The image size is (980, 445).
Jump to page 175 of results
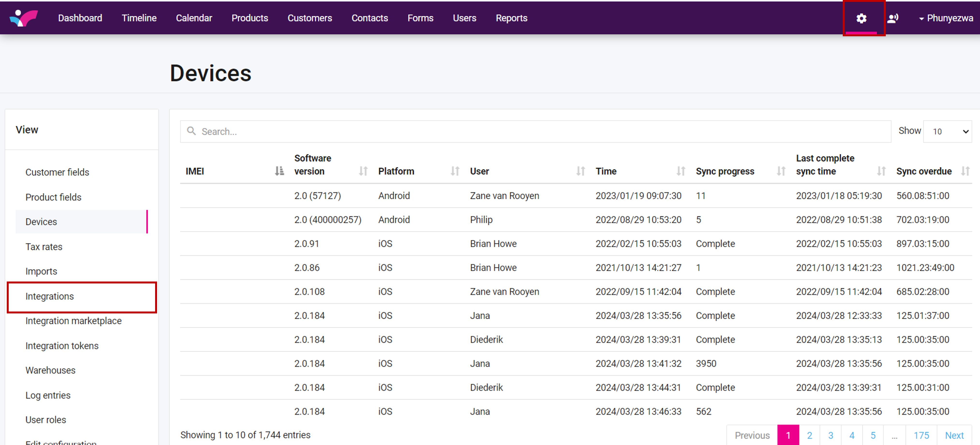(x=921, y=435)
